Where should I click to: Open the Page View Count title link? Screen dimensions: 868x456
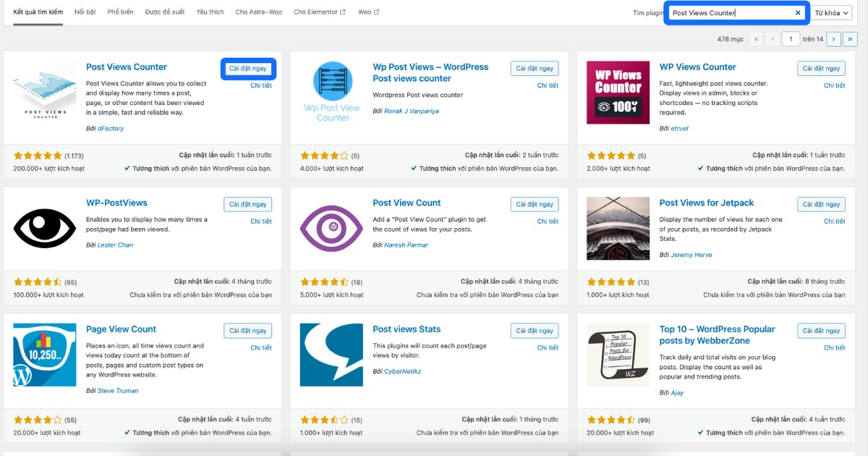pos(121,329)
